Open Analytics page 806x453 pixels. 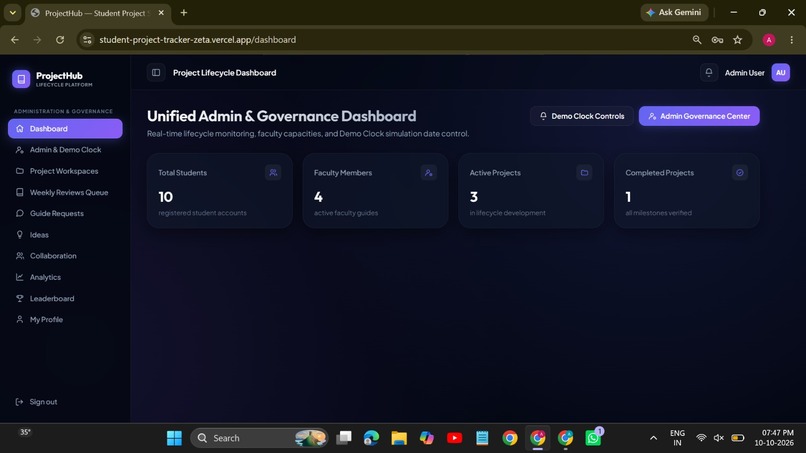[65, 277]
